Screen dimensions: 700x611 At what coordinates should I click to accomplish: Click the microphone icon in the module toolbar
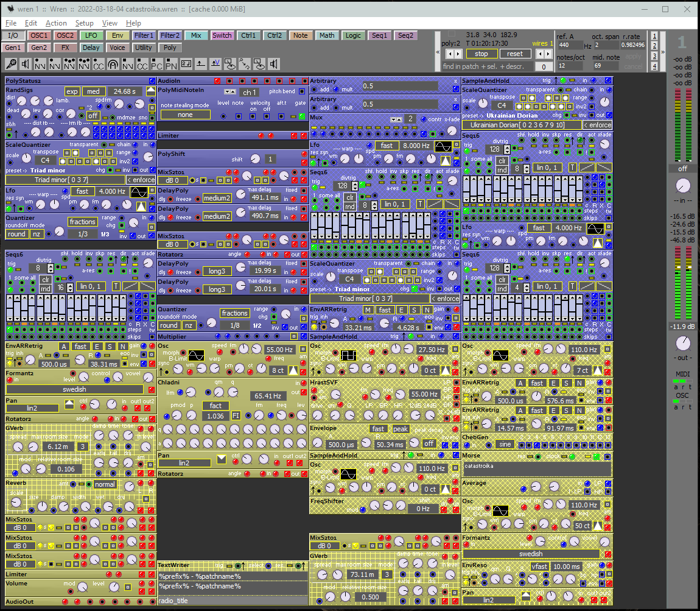(11, 64)
